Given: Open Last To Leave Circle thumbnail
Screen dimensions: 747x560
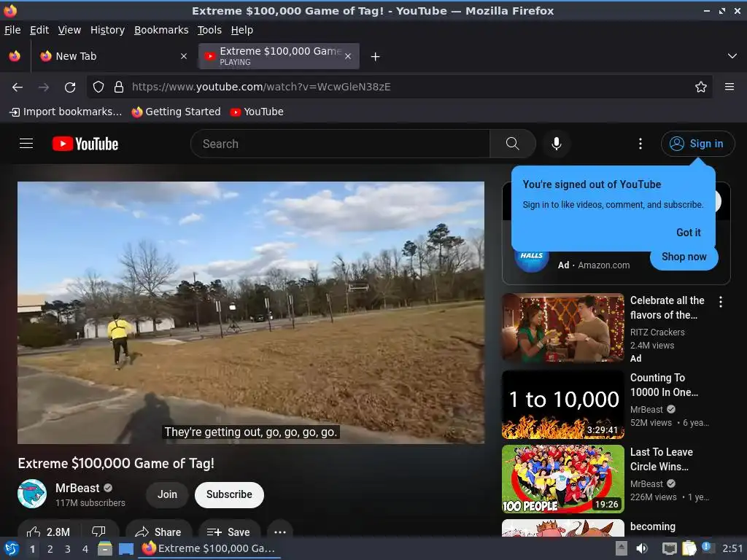Looking at the screenshot, I should click(x=563, y=479).
